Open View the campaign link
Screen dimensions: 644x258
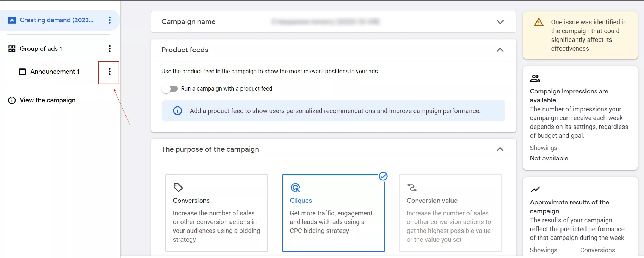48,100
